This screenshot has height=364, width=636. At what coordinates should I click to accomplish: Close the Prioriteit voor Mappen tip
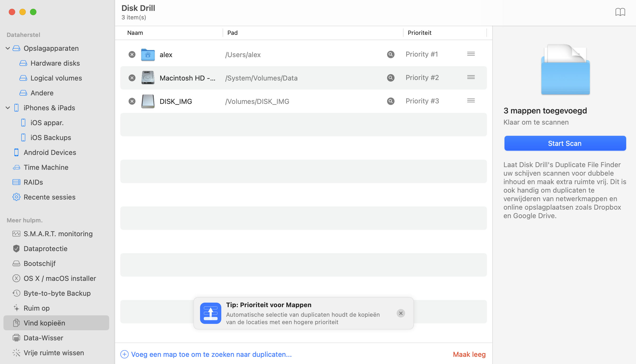401,314
